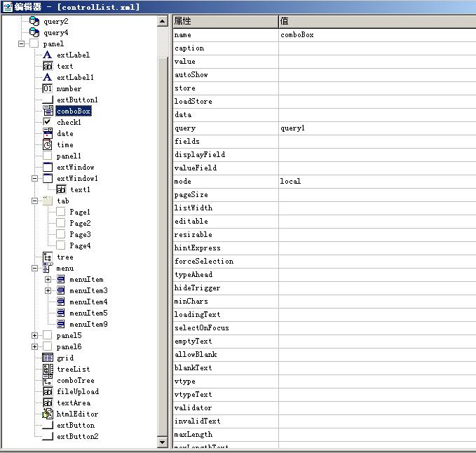This screenshot has width=476, height=453.
Task: Click the extWindow1 window icon
Action: click(x=48, y=179)
